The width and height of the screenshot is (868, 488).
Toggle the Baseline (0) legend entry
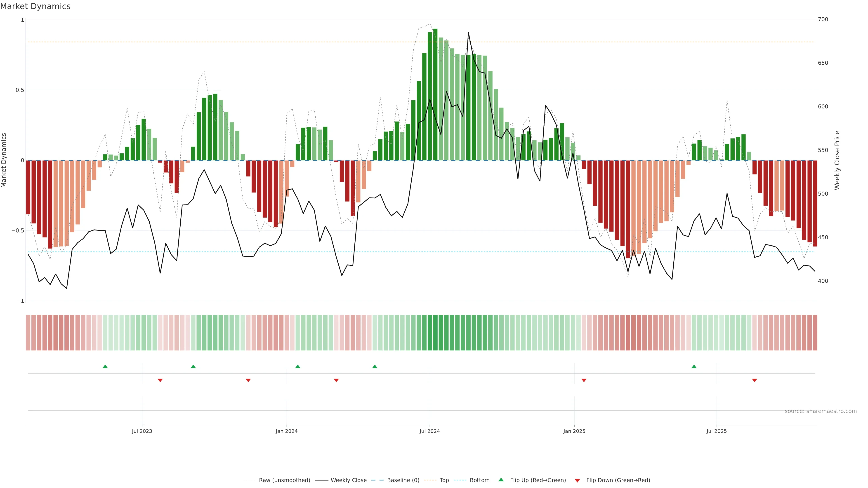point(403,480)
